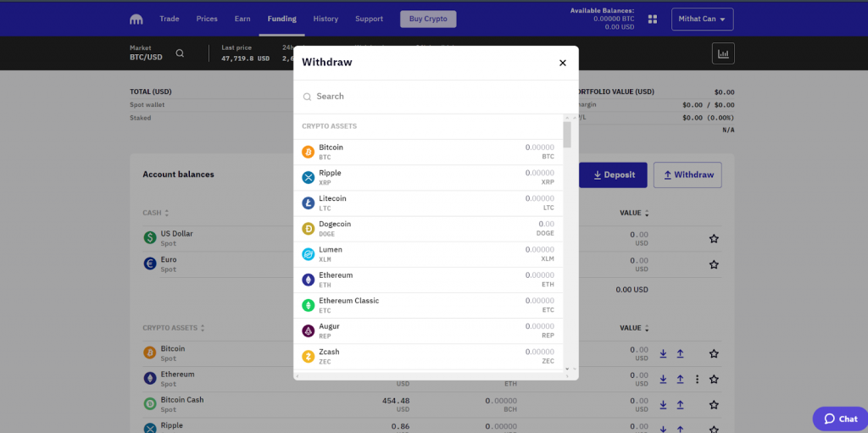Viewport: 868px width, 433px height.
Task: Go to the Trade tab
Action: pos(170,19)
